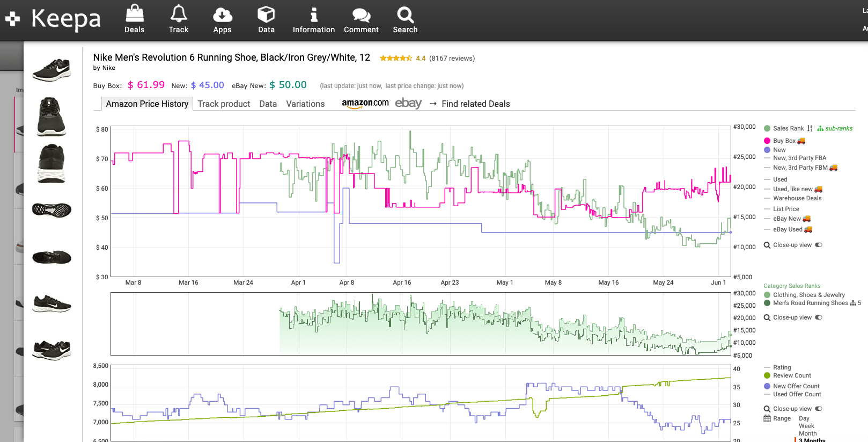The width and height of the screenshot is (868, 442).
Task: Click the New price $ 45.00
Action: (x=208, y=85)
